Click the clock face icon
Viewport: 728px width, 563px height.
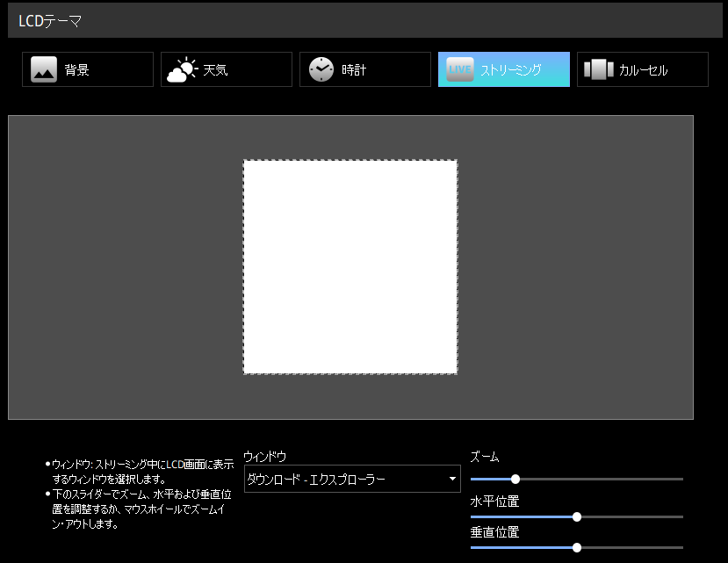(x=321, y=69)
